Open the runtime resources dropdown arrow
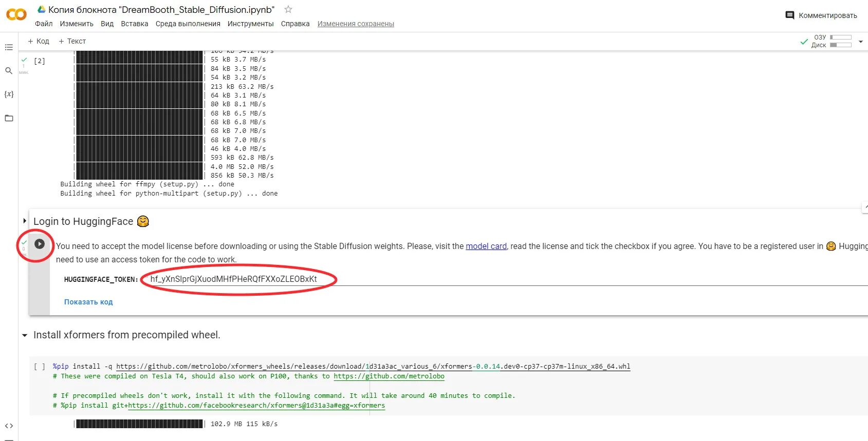 coord(861,42)
